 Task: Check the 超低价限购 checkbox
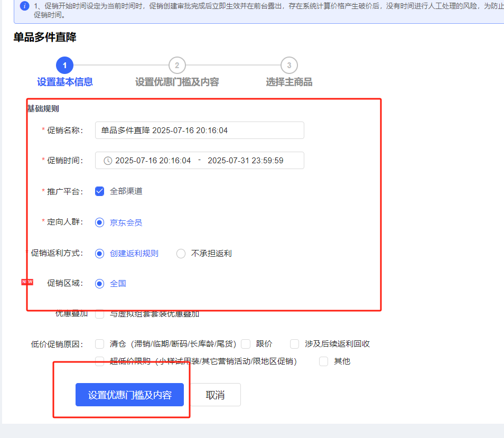click(99, 361)
